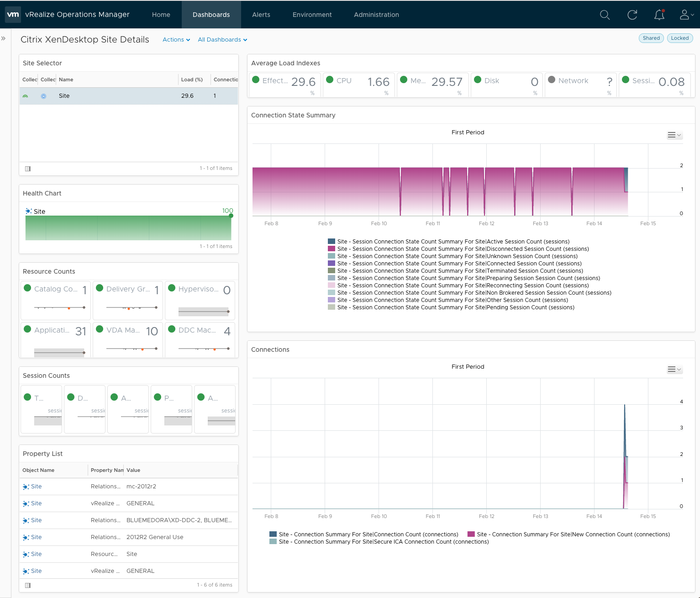
Task: Open the search magnifier icon
Action: (605, 15)
